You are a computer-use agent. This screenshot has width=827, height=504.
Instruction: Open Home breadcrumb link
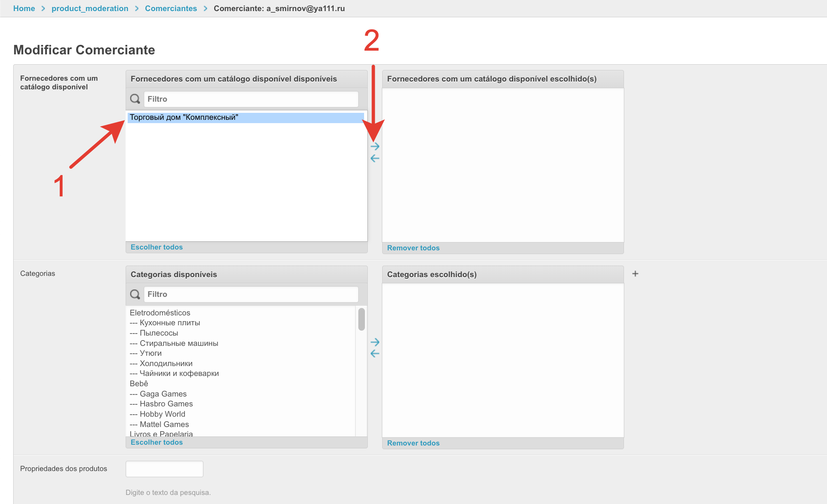[24, 8]
